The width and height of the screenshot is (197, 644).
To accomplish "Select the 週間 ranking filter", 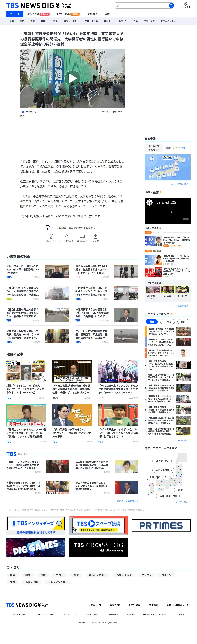I will [183, 321].
